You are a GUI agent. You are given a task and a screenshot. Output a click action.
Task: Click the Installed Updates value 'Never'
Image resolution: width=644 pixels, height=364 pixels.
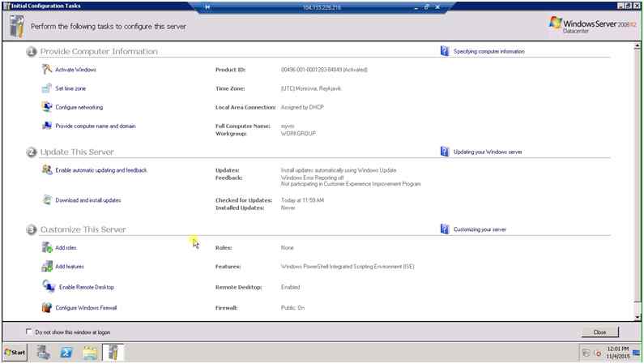[x=288, y=208]
